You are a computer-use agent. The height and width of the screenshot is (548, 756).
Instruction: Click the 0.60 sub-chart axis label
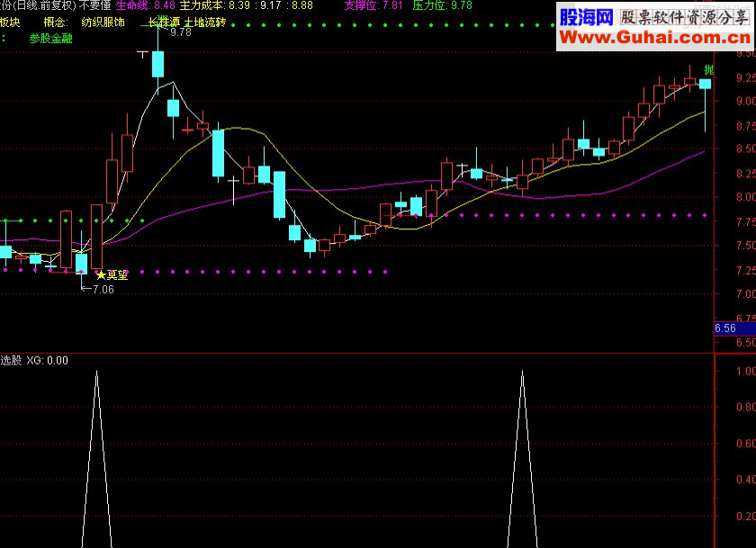click(x=746, y=444)
